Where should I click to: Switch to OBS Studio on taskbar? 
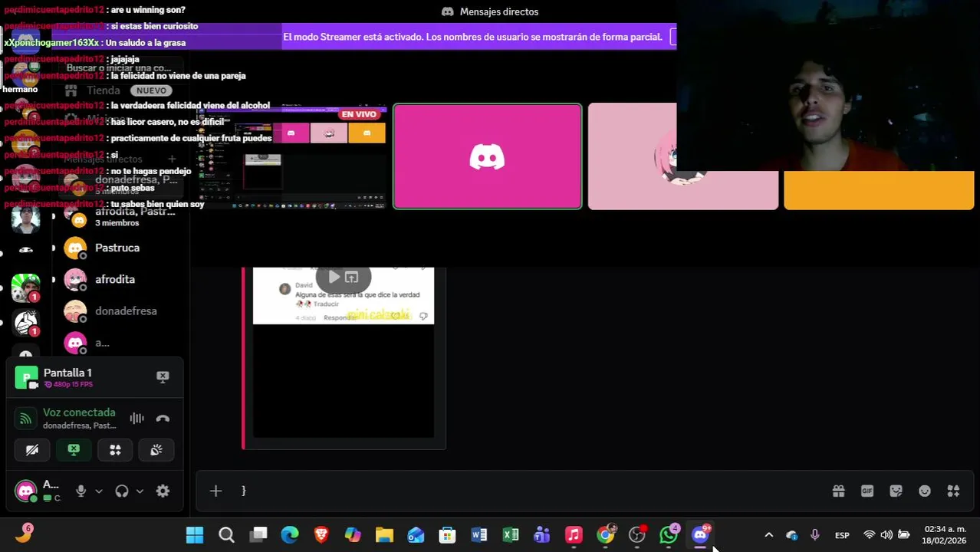click(637, 535)
